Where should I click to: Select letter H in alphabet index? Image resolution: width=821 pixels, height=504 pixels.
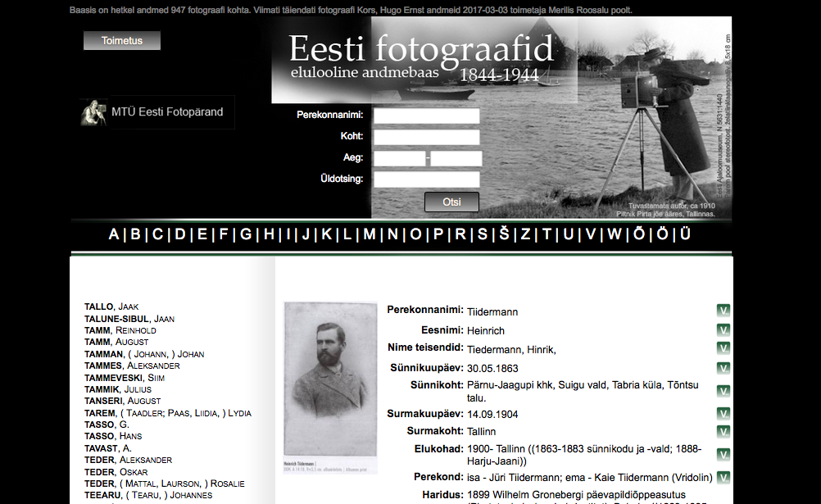(269, 234)
